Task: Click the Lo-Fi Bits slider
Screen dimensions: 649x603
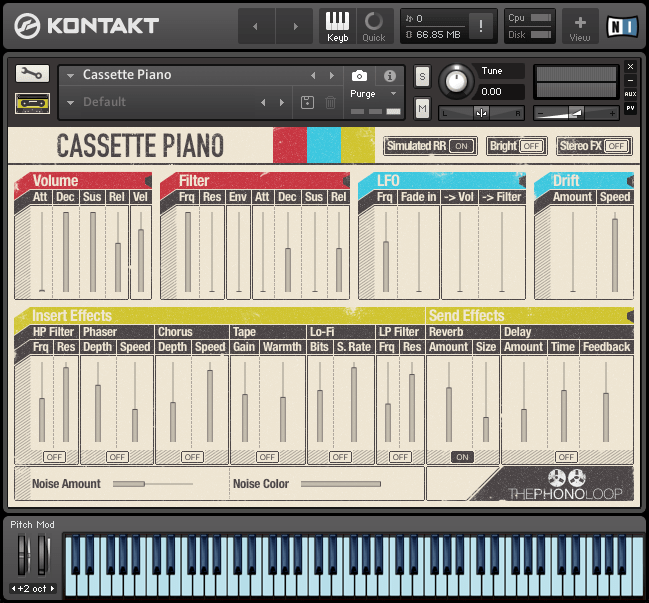Action: point(320,402)
